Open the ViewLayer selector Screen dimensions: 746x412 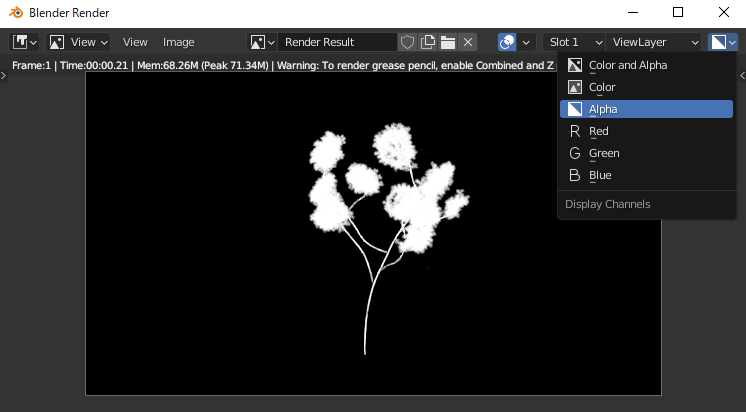655,42
